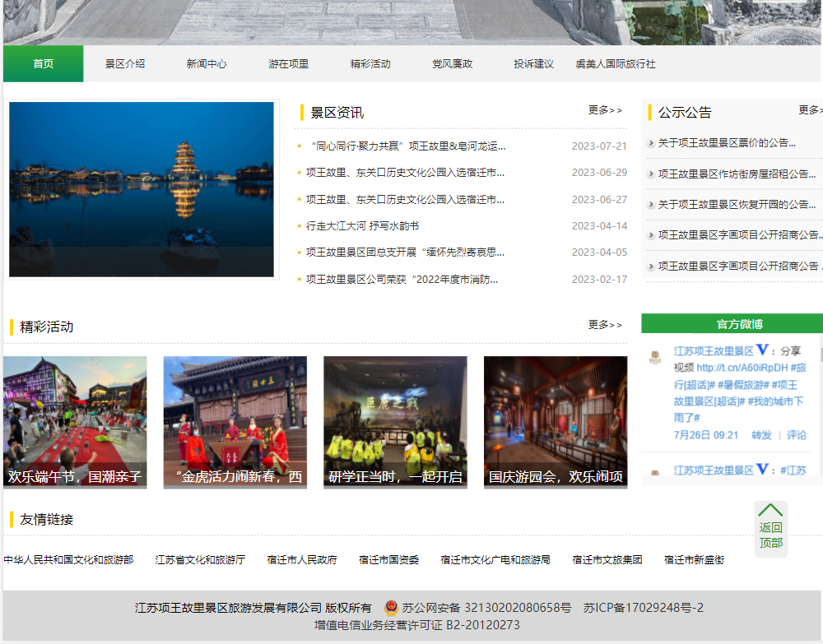Click arrow bullet beside 恢复开园 notice
The width and height of the screenshot is (823, 644).
651,205
